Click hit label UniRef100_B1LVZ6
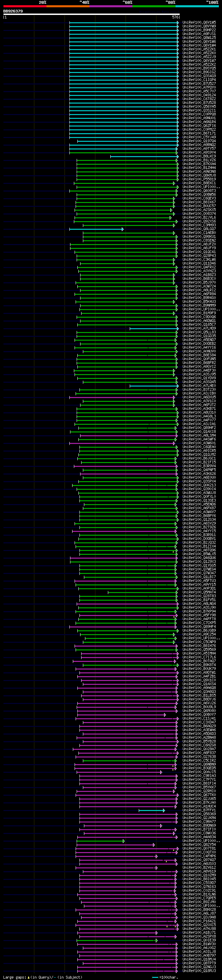 point(199,160)
